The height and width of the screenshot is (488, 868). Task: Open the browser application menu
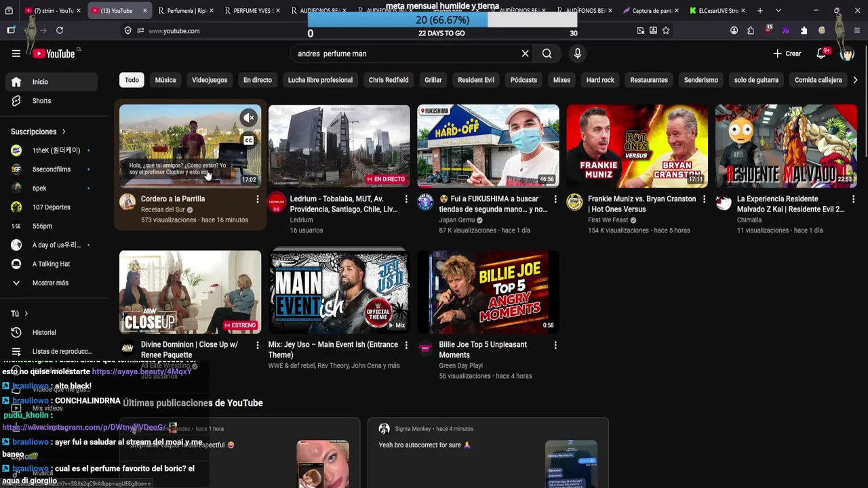(x=857, y=30)
